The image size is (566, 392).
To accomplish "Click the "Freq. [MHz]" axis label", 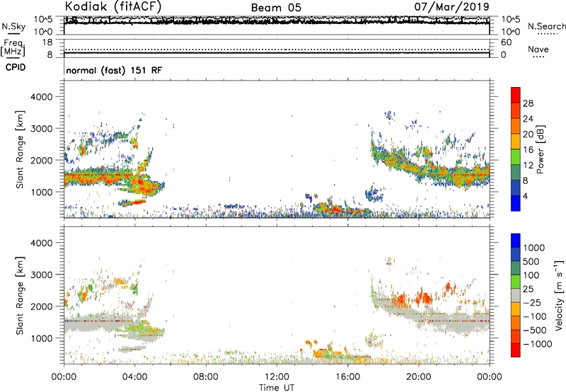I will 13,48.
